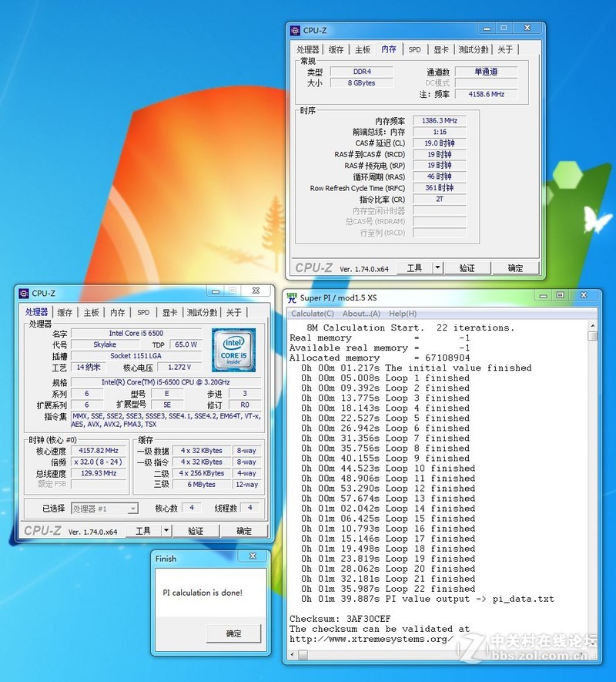Screen dimensions: 616x682
Task: Expand the 工具 arrow in the memory window
Action: point(437,268)
